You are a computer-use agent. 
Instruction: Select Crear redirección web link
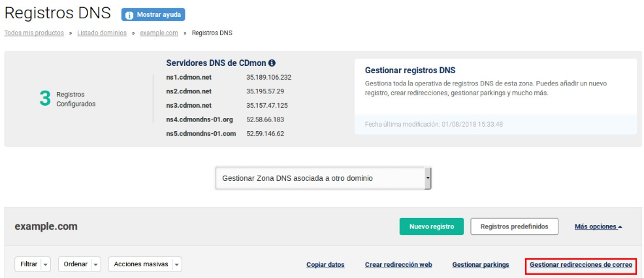(398, 265)
